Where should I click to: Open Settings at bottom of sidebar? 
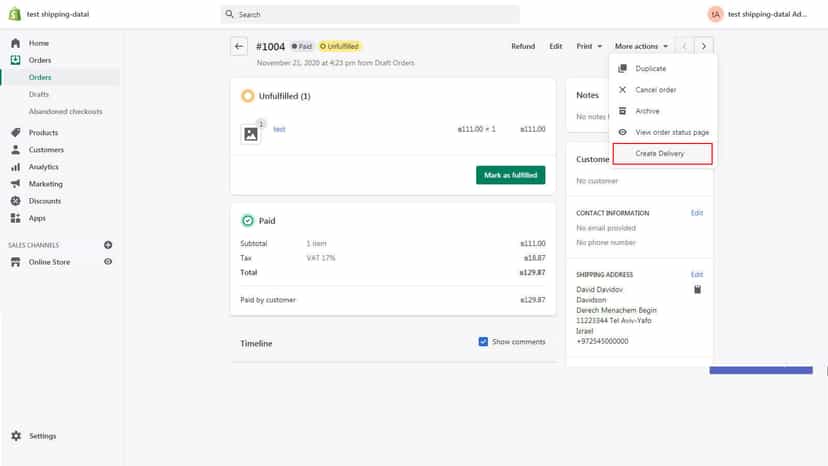pos(42,436)
